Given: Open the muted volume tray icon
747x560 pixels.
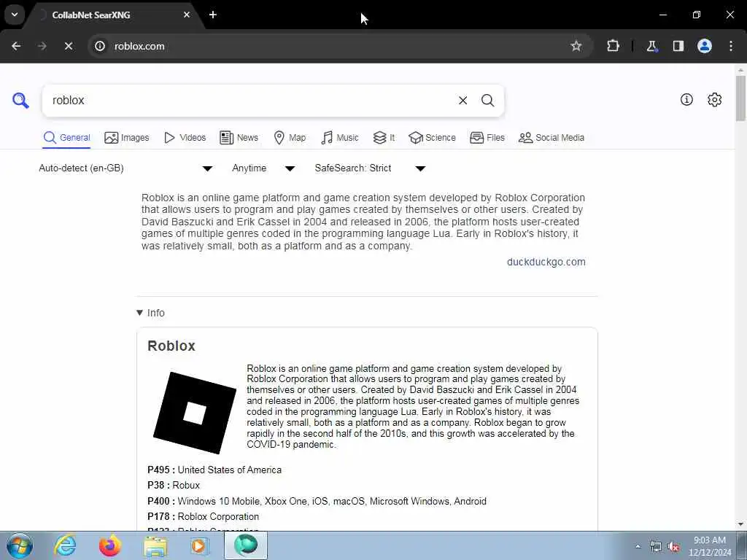Looking at the screenshot, I should click(673, 547).
